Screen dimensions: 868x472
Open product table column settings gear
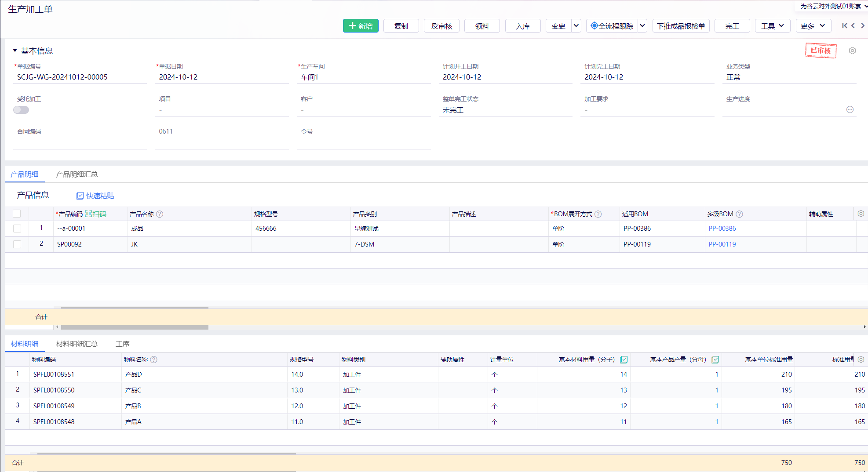pos(861,214)
